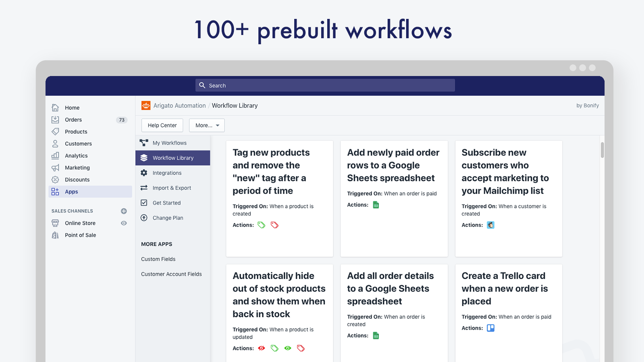Open the Change Plan option
644x362 pixels.
(167, 218)
